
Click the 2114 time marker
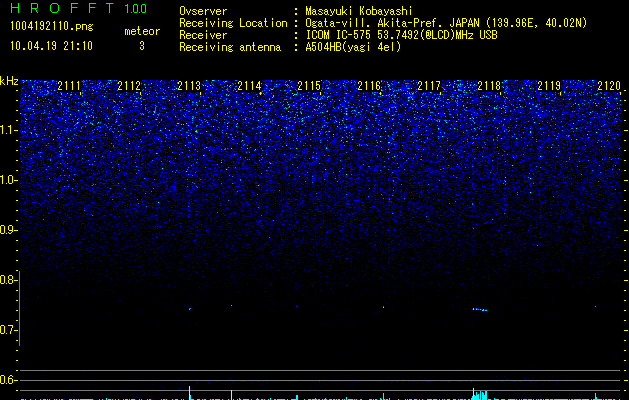coord(249,86)
